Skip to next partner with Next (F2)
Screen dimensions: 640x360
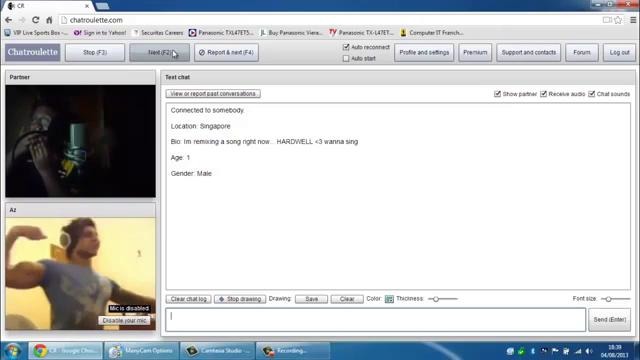[x=160, y=53]
